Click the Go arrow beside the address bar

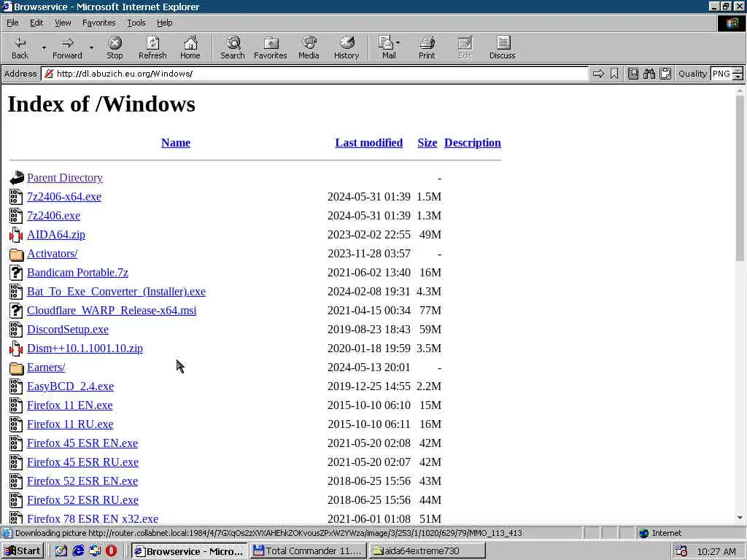click(598, 74)
